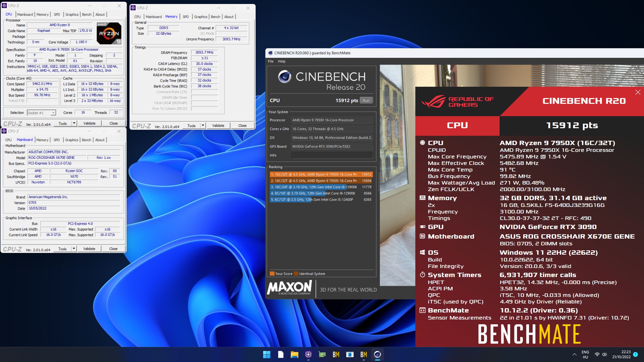Click the blue window app icon in taskbar
Image resolution: width=644 pixels, height=362 pixels.
click(x=350, y=354)
